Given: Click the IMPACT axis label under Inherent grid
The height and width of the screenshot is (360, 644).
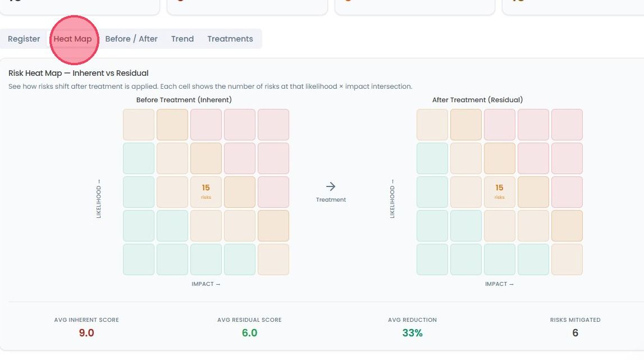Looking at the screenshot, I should tap(205, 284).
